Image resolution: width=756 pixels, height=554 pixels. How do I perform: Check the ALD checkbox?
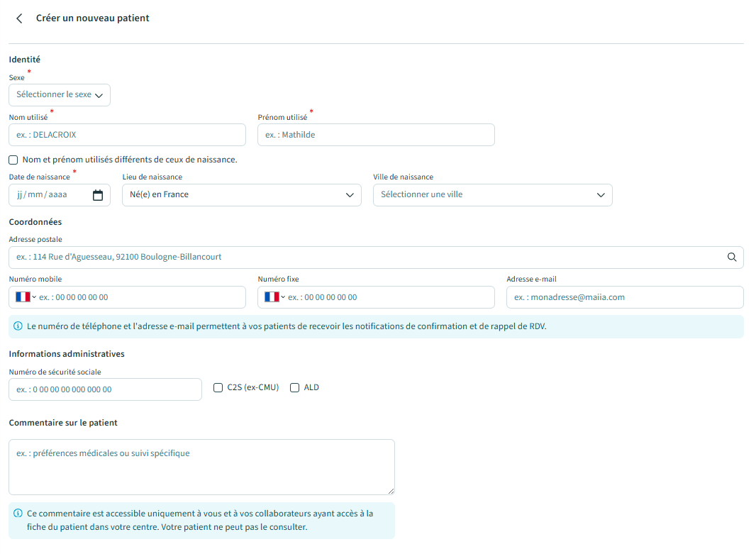(x=295, y=388)
